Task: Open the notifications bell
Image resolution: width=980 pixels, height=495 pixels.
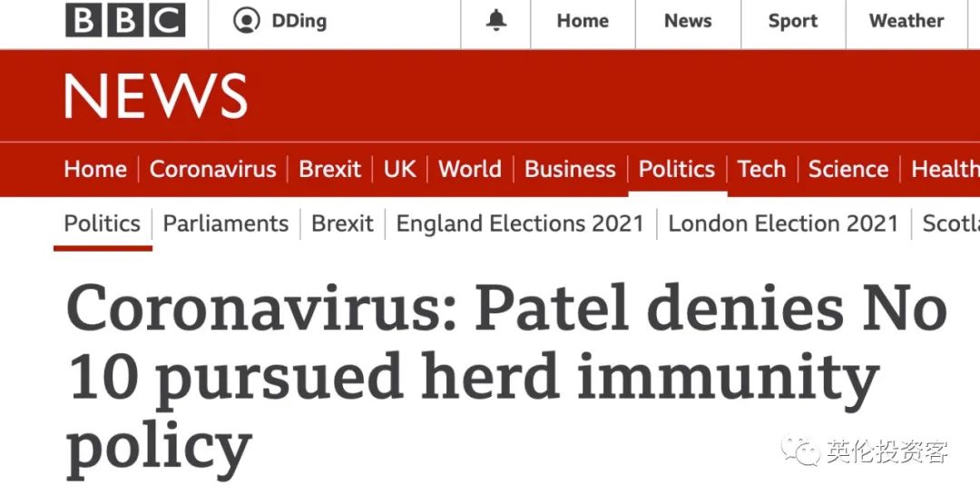Action: 496,21
